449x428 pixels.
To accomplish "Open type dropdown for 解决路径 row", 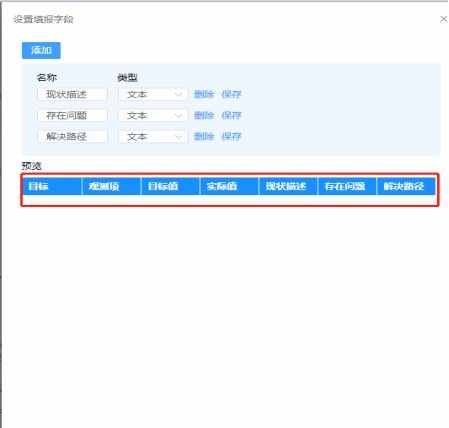I will click(153, 136).
